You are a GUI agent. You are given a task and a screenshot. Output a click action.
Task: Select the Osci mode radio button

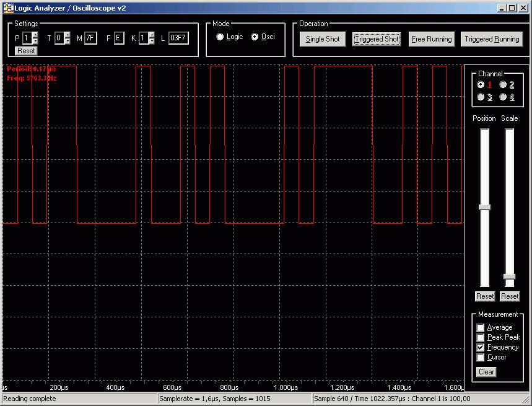pos(255,37)
